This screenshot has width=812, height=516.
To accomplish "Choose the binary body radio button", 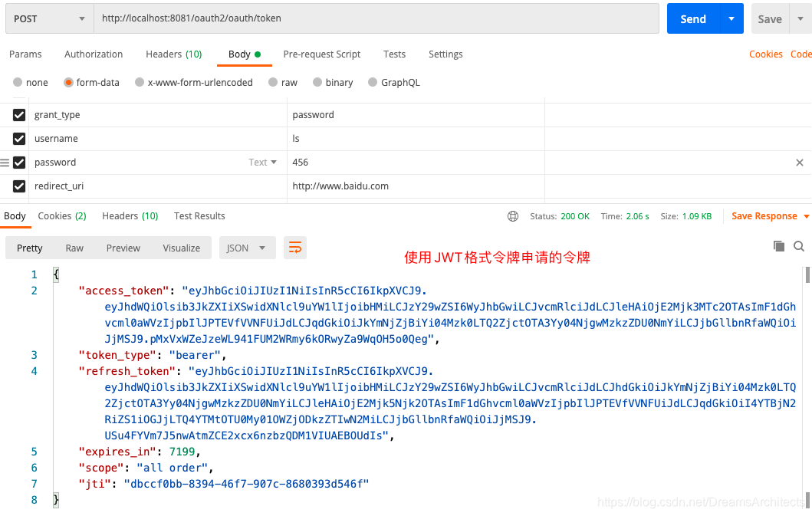I will pyautogui.click(x=317, y=82).
